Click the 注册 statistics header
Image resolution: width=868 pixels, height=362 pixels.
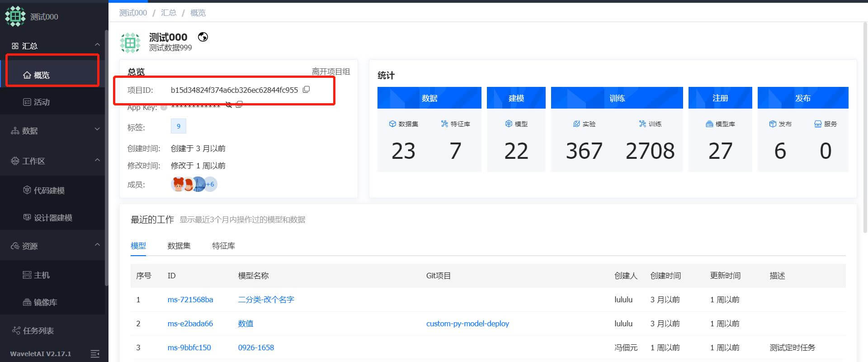click(720, 98)
